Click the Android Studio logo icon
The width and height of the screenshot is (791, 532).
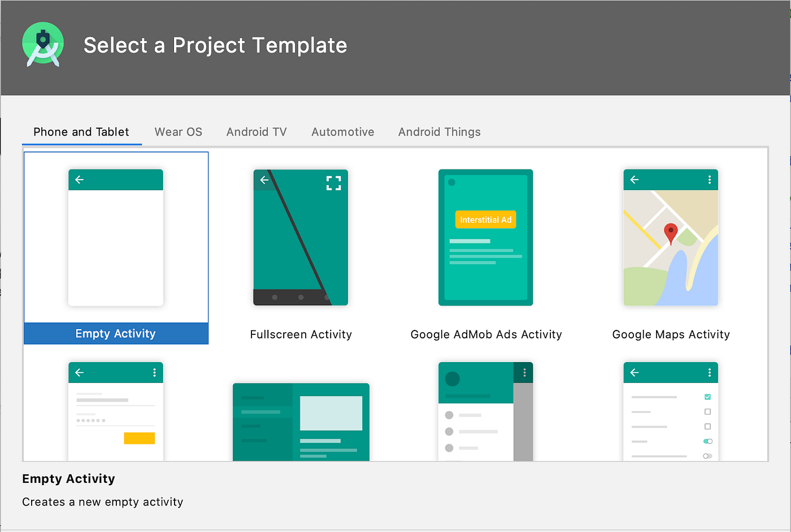point(43,45)
